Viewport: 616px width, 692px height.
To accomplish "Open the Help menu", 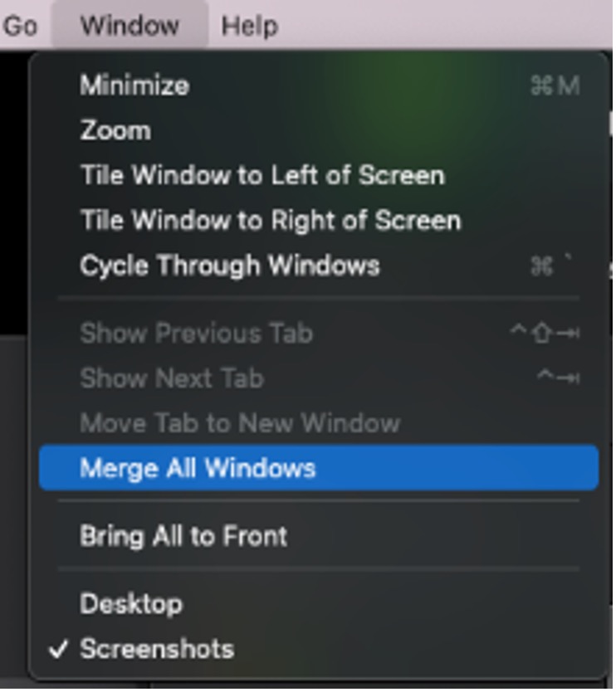I will (249, 26).
